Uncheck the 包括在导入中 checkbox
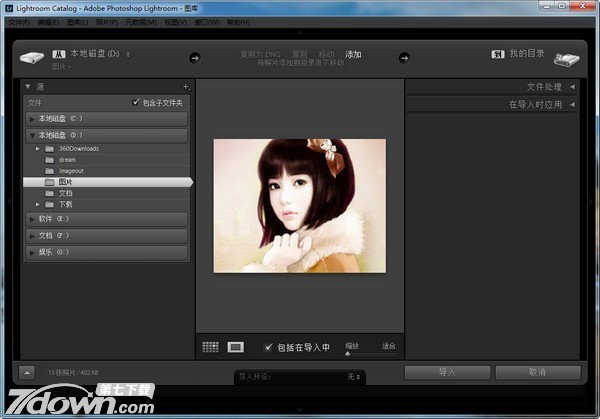This screenshot has height=419, width=600. tap(268, 347)
